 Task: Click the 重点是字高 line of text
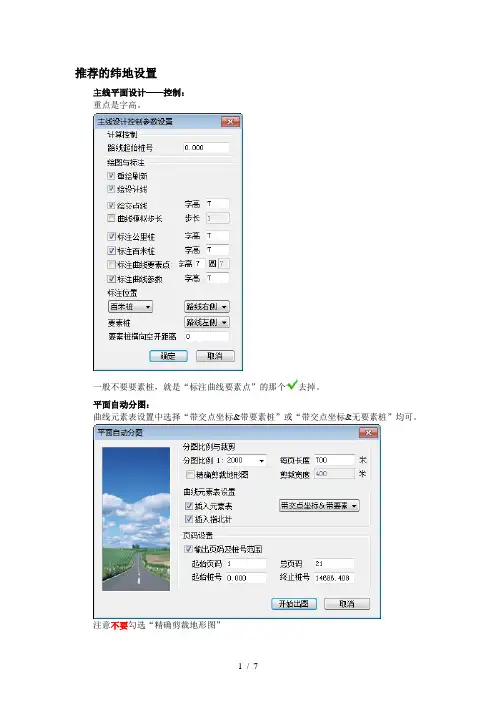(x=117, y=105)
